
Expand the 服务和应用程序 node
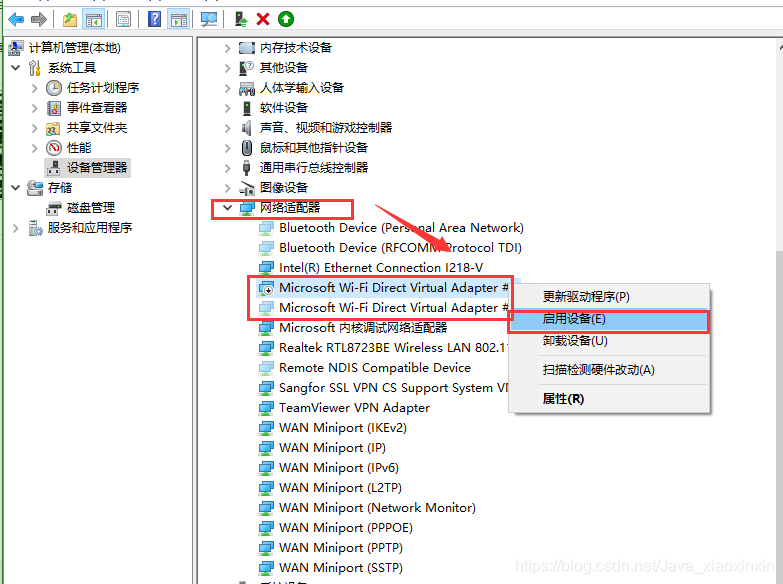tap(15, 228)
